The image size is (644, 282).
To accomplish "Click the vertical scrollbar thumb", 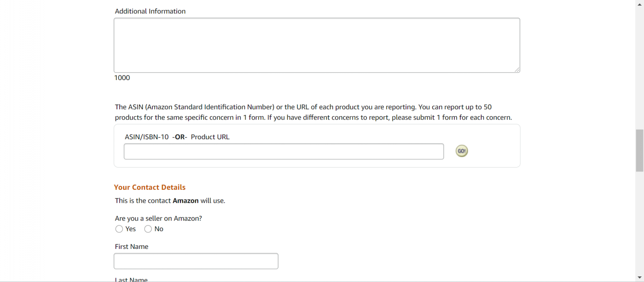I will coord(640,151).
